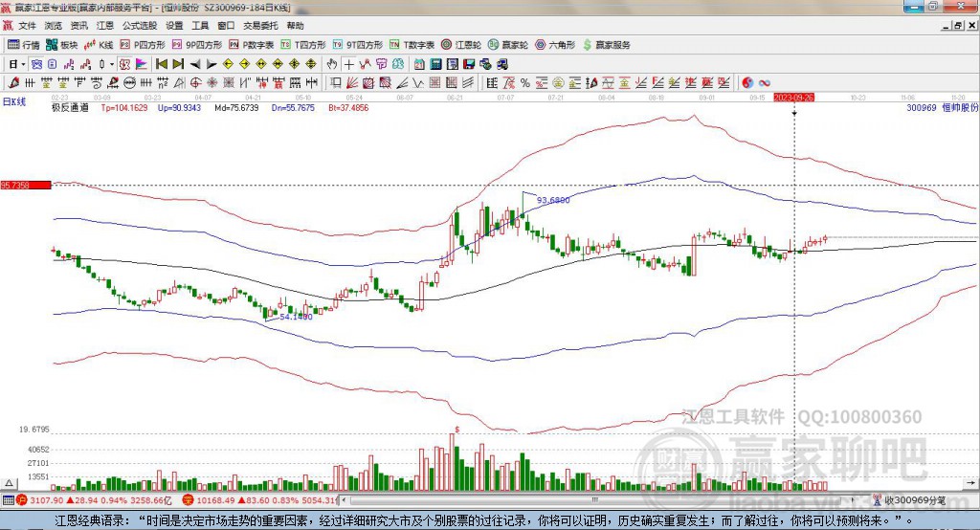Viewport: 980px width, 530px height.
Task: Toggle the 极反 channel indicator button
Action: [x=124, y=64]
